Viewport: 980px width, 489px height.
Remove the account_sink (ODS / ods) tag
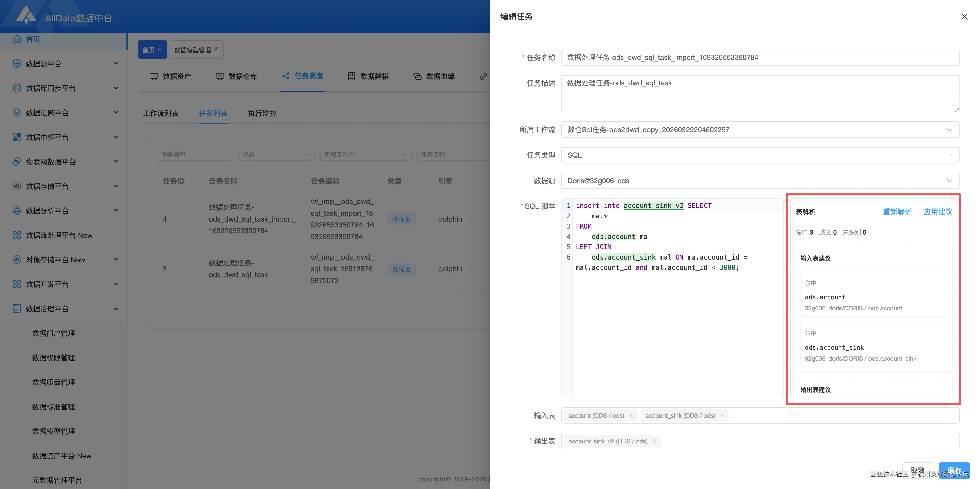[x=722, y=415]
